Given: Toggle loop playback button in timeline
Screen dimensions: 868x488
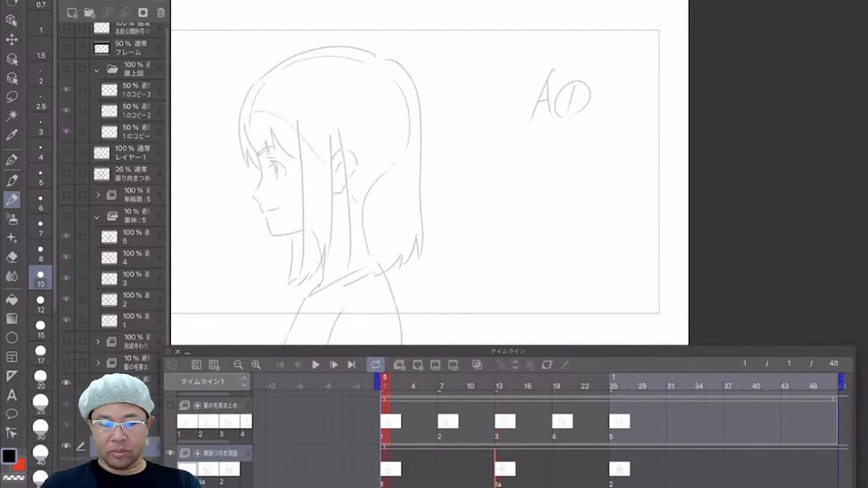Looking at the screenshot, I should pos(375,364).
